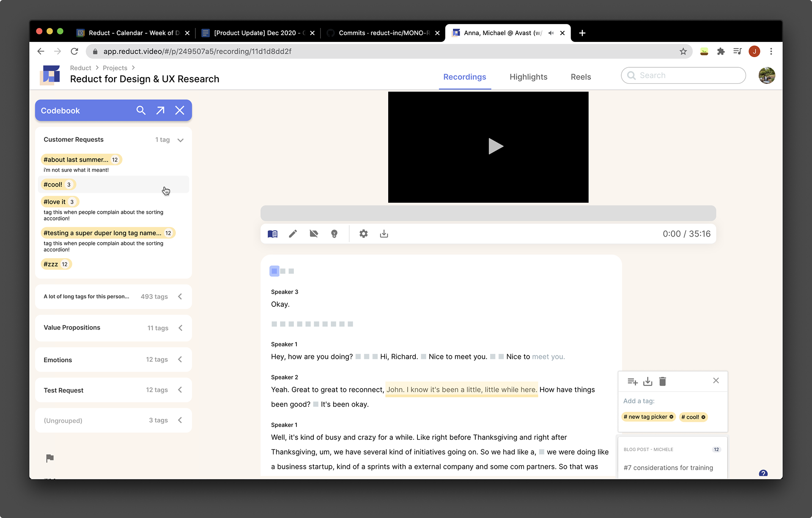812x518 pixels.
Task: Add highlight to a reel playlist icon
Action: [633, 382]
